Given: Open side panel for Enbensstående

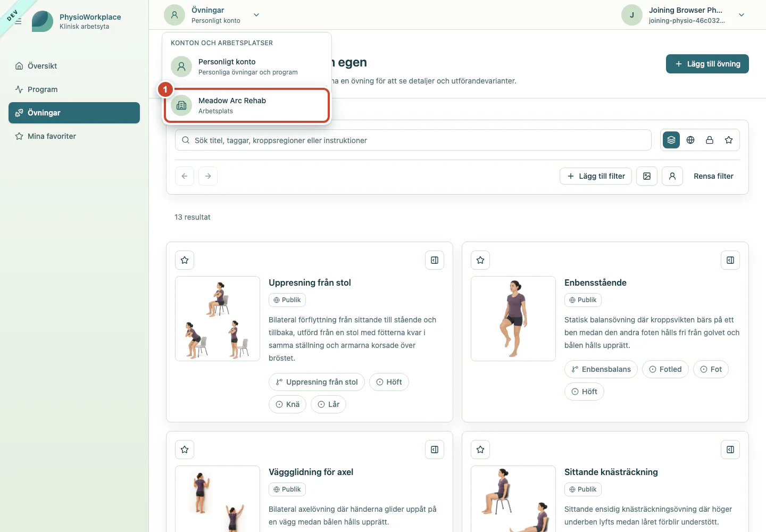Looking at the screenshot, I should (730, 260).
